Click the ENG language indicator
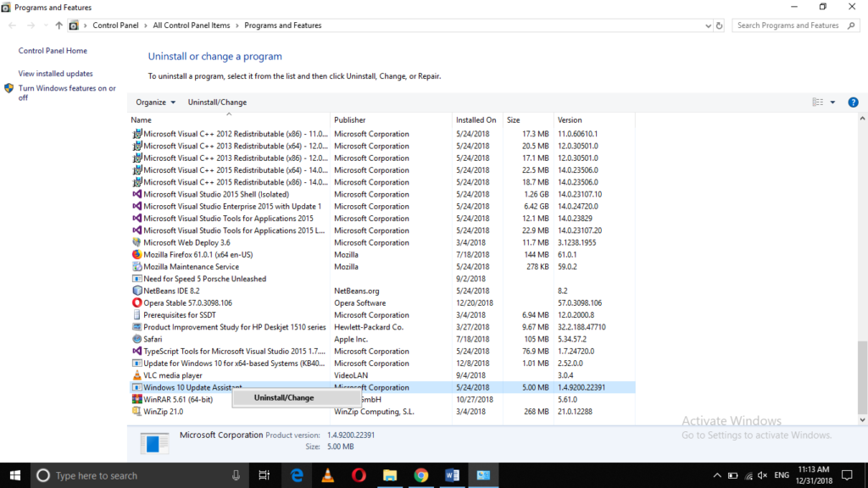This screenshot has width=868, height=488. pos(782,475)
